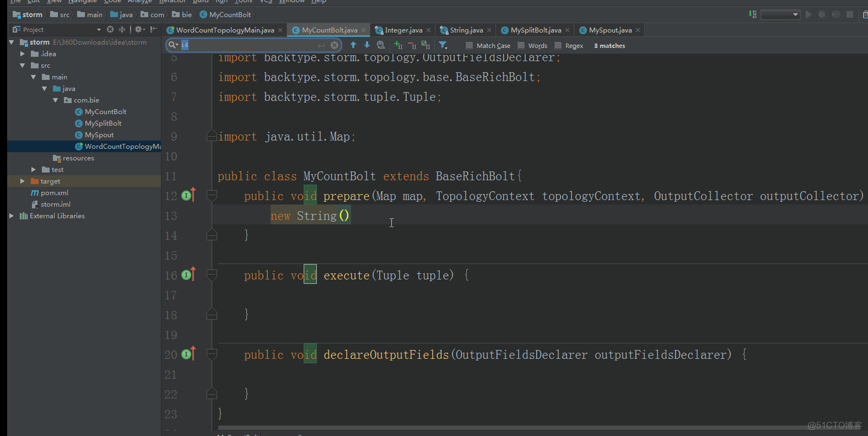Image resolution: width=868 pixels, height=436 pixels.
Task: Open the search filter funnel icon
Action: coord(443,45)
